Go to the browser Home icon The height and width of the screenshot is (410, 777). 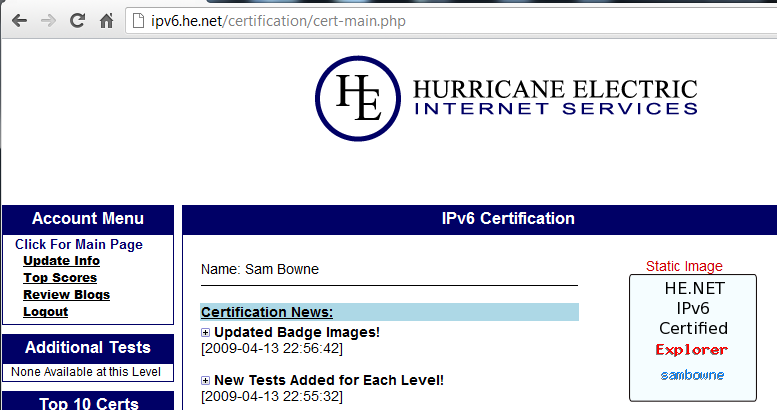click(x=107, y=21)
